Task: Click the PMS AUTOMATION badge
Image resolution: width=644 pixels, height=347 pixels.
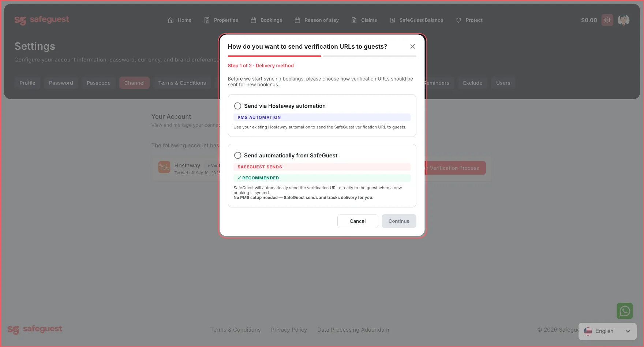Action: pos(322,117)
